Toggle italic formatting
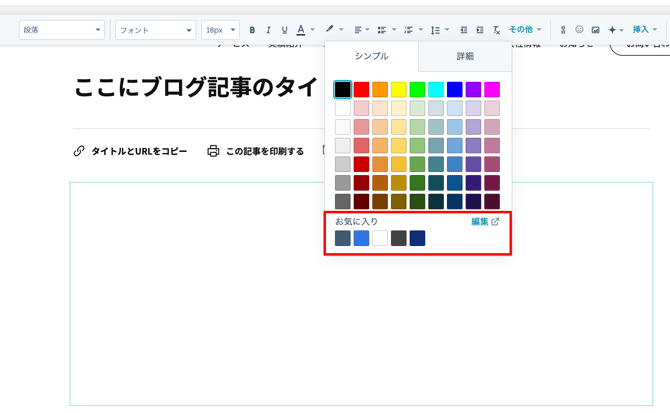This screenshot has height=413, width=670. [x=268, y=30]
